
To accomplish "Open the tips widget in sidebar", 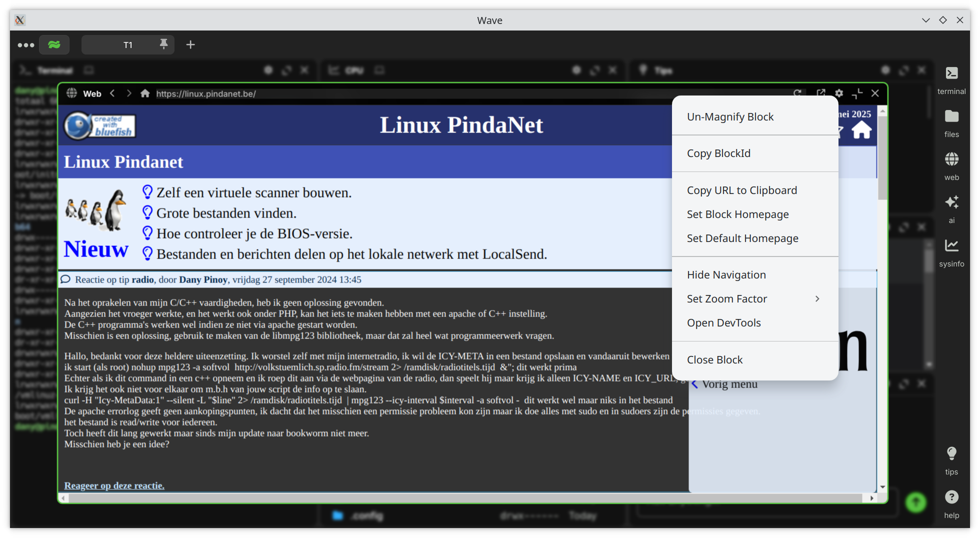I will pos(951,460).
